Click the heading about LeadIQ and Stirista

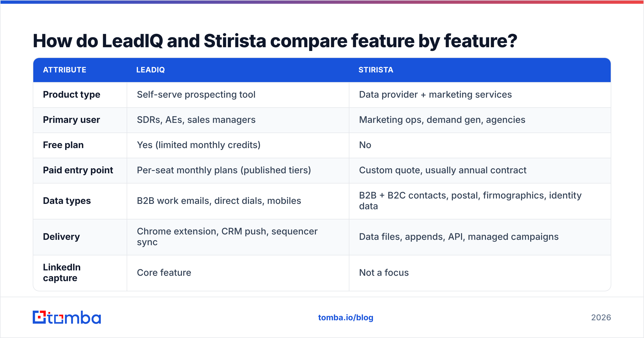point(275,41)
